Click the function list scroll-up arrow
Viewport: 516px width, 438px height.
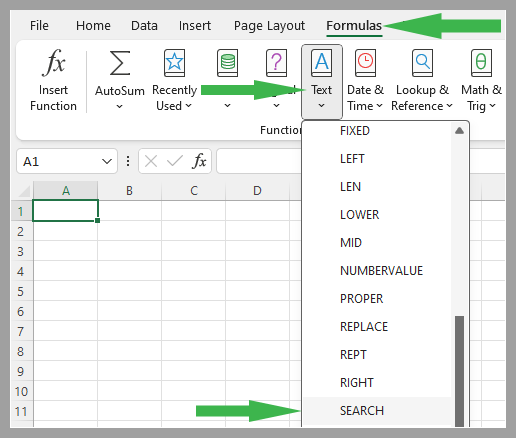[459, 131]
